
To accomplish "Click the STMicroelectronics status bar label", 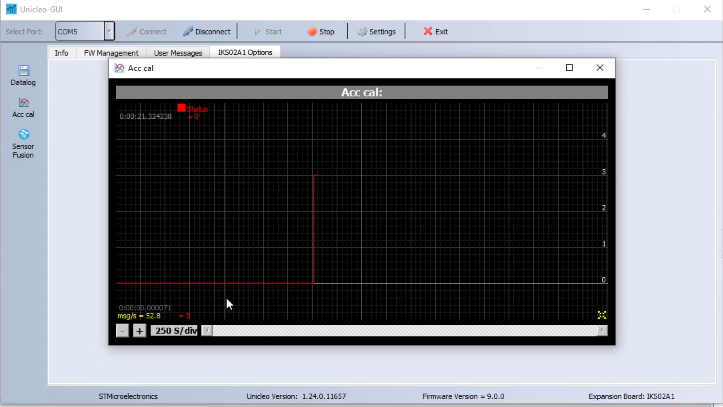I will [128, 396].
